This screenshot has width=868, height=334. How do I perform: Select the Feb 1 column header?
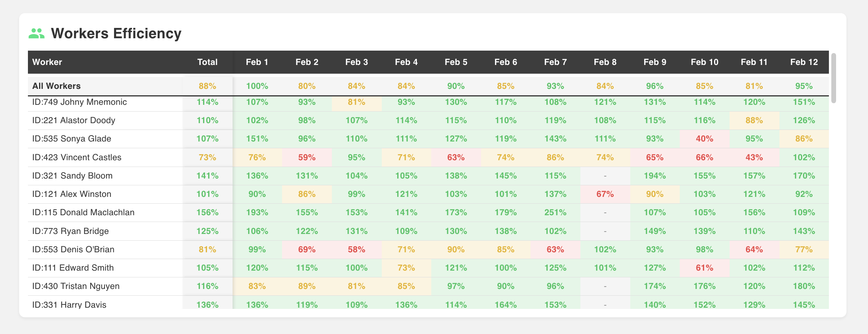point(257,62)
